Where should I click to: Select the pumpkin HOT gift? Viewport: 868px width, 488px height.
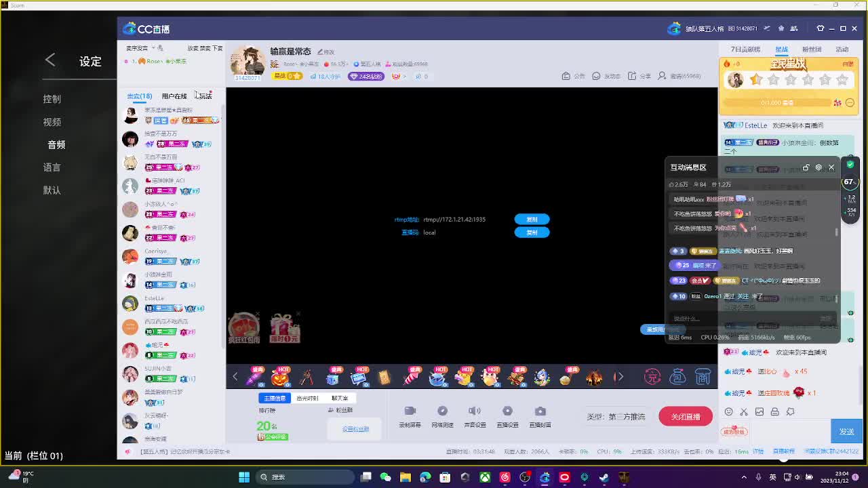[280, 376]
